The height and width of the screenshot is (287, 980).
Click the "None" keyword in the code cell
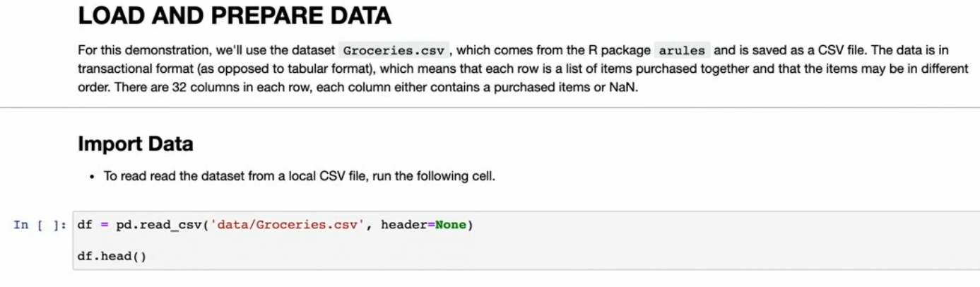coord(450,225)
